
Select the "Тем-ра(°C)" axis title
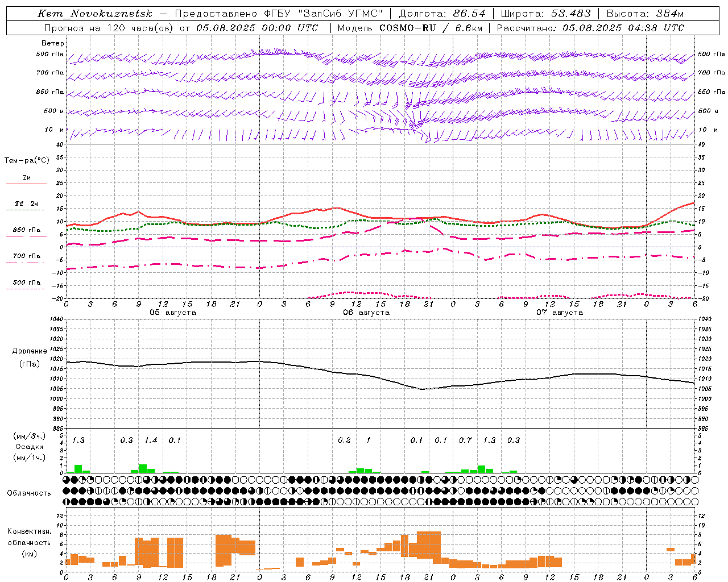pos(27,161)
